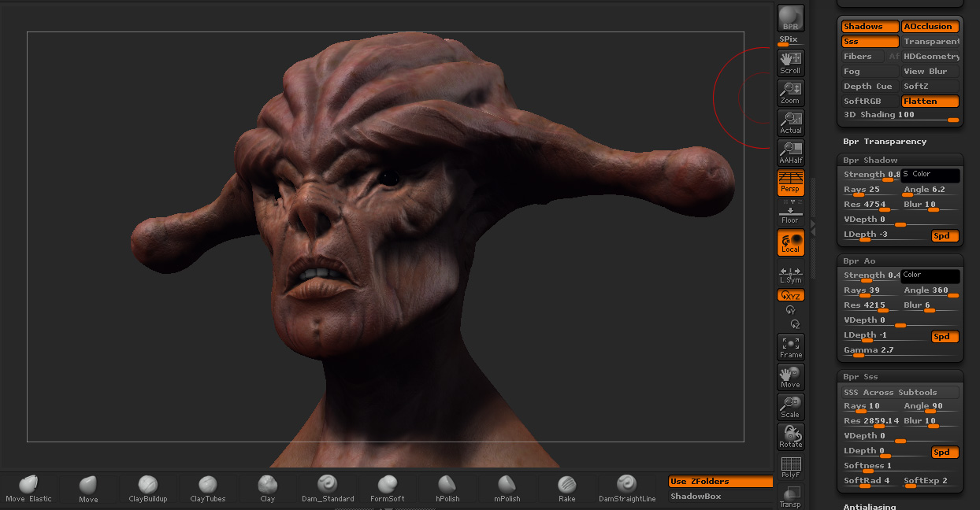The image size is (980, 510).
Task: Enable SSS Across Subtools
Action: (900, 393)
